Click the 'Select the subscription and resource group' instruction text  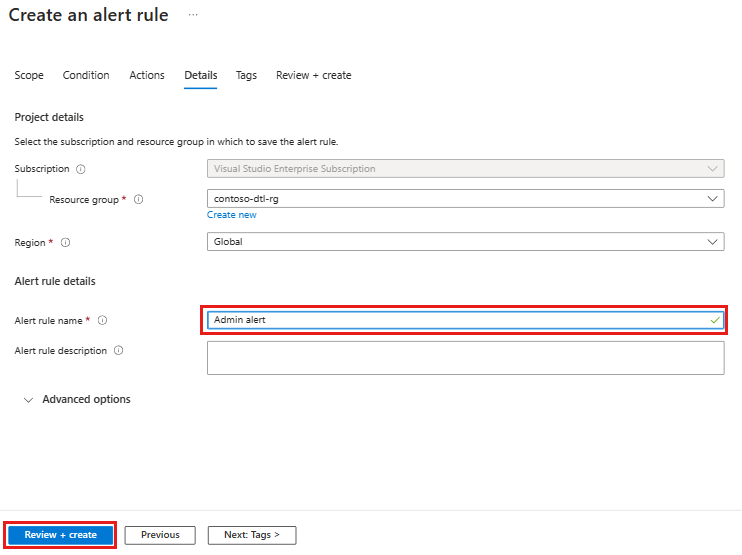(x=176, y=142)
